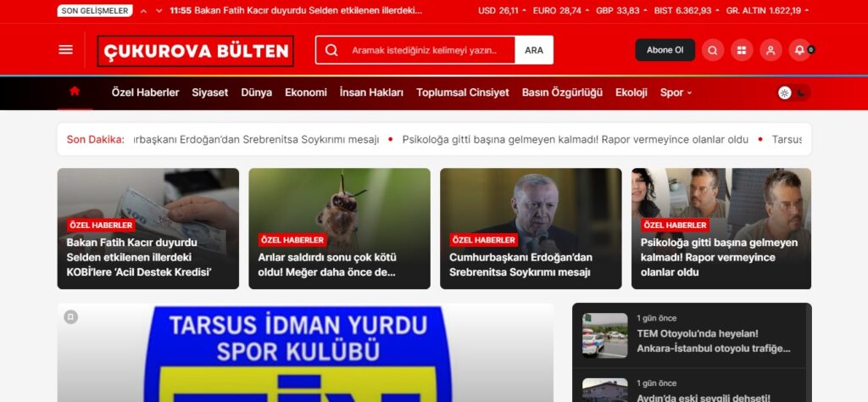
Task: Open the grid categories icon
Action: 741,50
